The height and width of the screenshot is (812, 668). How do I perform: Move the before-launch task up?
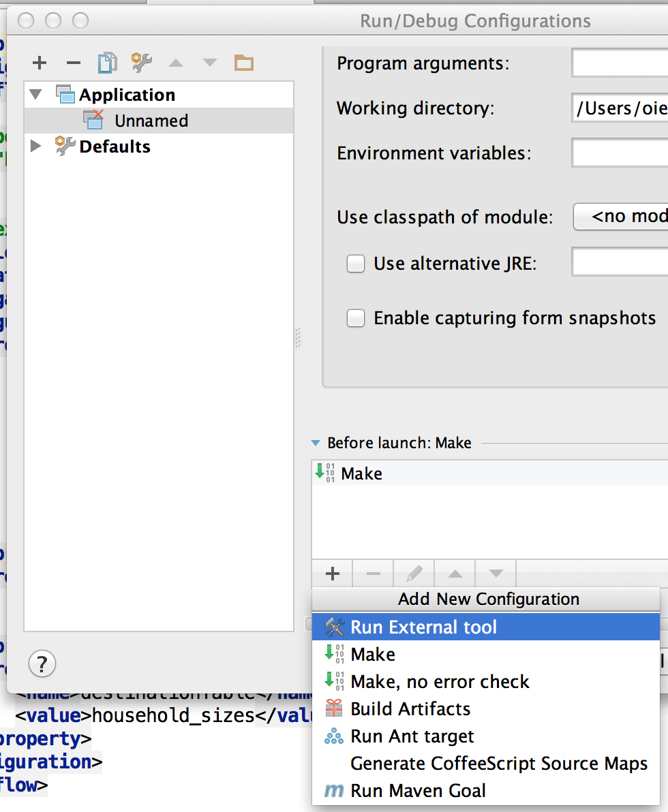click(455, 574)
